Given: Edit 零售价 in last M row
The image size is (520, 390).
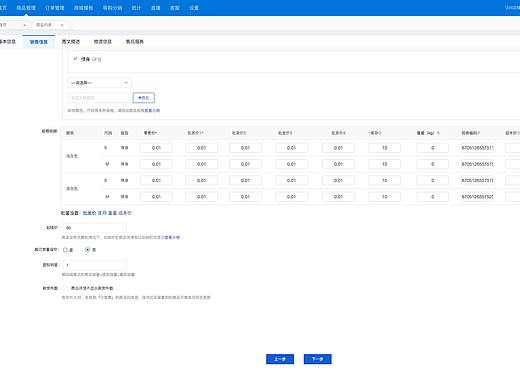Looking at the screenshot, I should click(156, 197).
